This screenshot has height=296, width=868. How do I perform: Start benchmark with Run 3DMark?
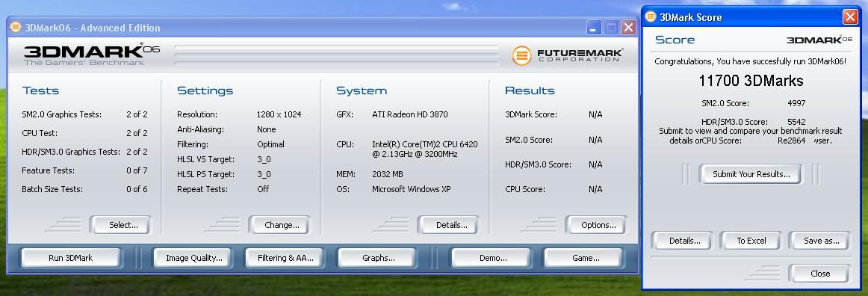click(x=70, y=258)
